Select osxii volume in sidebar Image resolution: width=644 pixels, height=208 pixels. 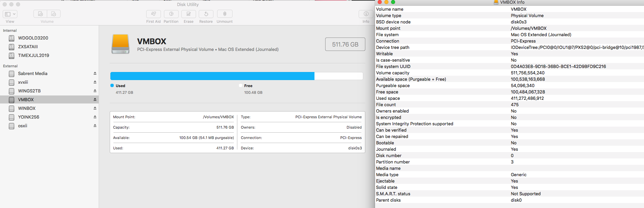[x=23, y=126]
